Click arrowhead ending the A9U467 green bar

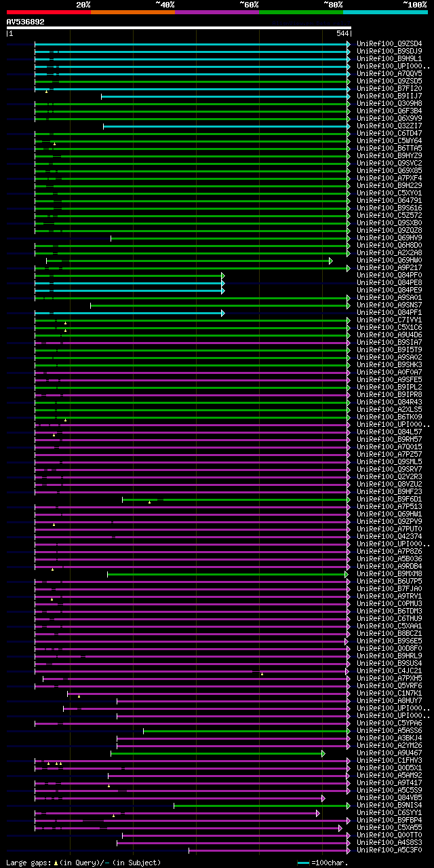point(323,753)
